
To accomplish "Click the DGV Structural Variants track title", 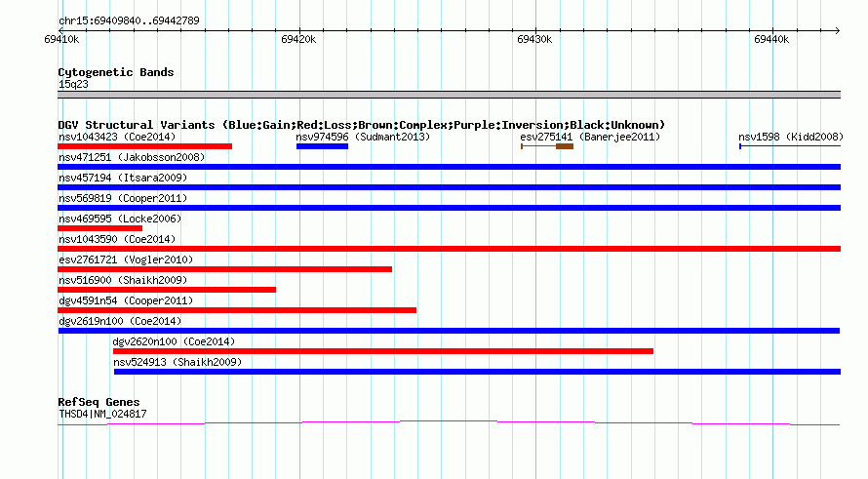I will tap(361, 125).
